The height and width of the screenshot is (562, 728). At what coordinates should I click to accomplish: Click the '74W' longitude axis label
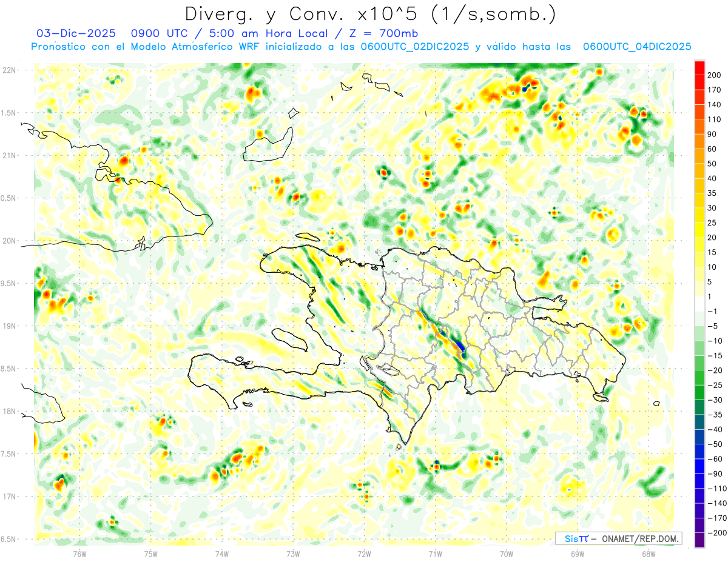click(x=222, y=554)
